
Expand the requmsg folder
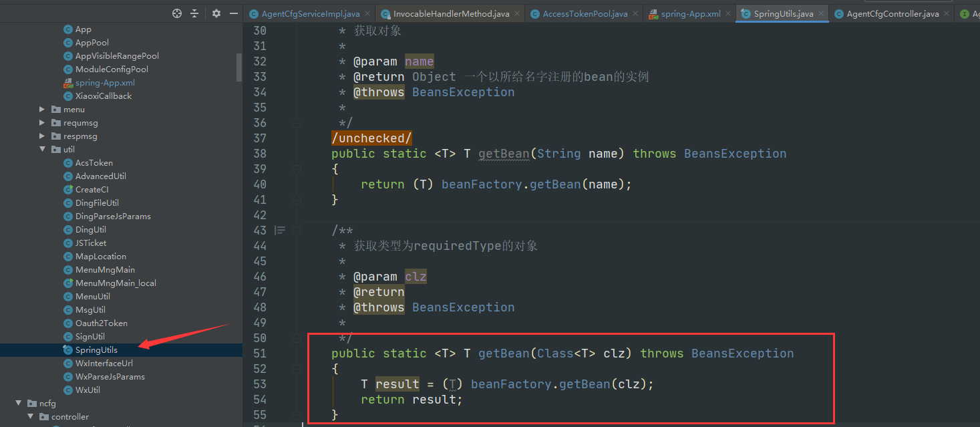click(42, 123)
